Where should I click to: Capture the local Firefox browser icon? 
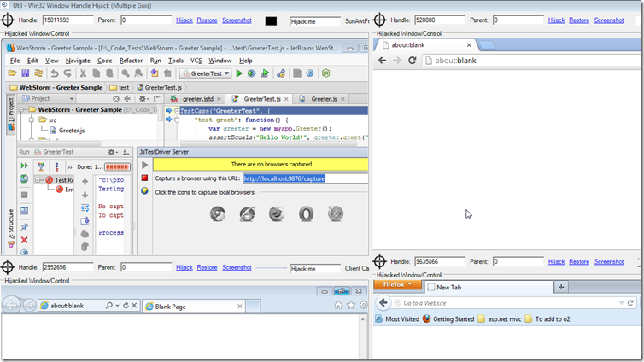(277, 213)
